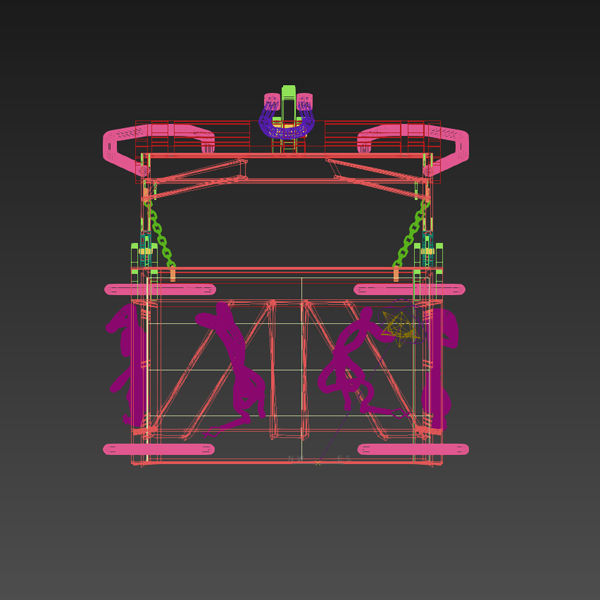The image size is (600, 600).
Task: Select the pink bar at lower left
Action: [x=158, y=449]
